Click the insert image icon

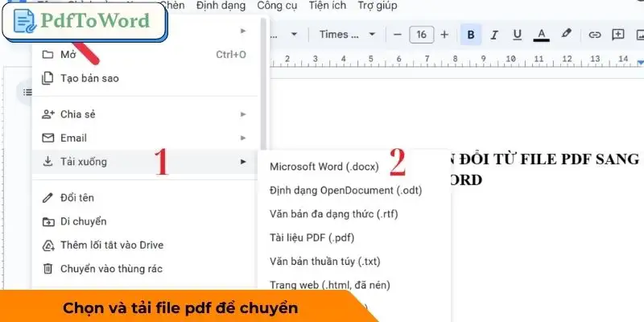[640, 35]
